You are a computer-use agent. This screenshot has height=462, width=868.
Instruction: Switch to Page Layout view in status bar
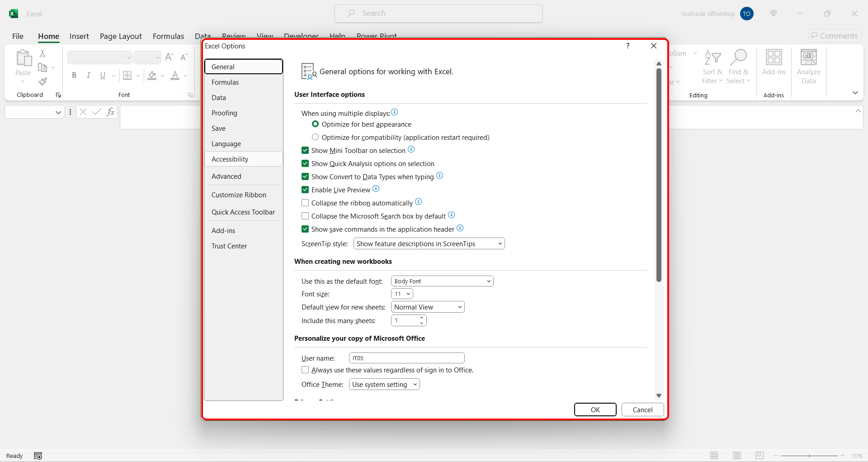pyautogui.click(x=737, y=456)
